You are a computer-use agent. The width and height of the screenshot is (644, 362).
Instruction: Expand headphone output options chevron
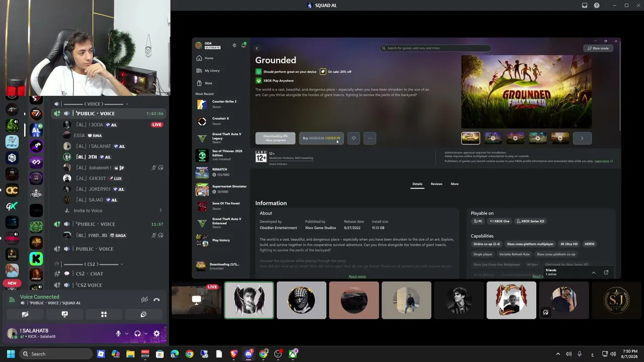[145, 333]
